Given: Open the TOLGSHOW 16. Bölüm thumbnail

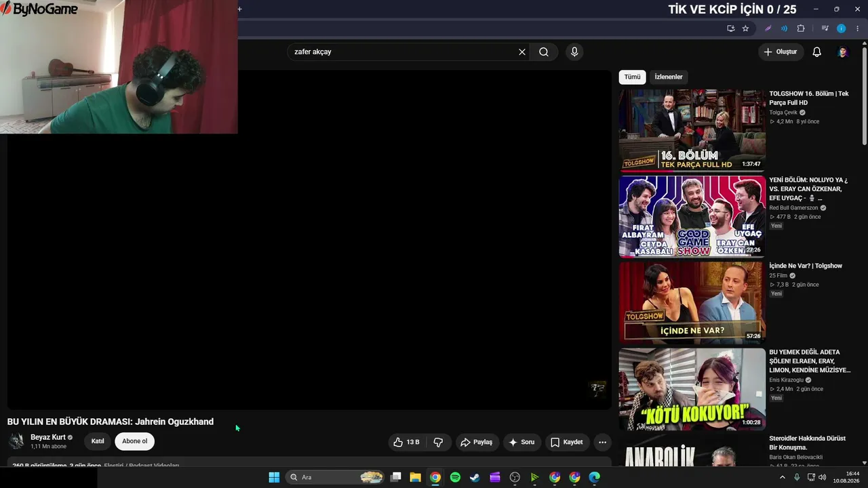Looking at the screenshot, I should (692, 129).
